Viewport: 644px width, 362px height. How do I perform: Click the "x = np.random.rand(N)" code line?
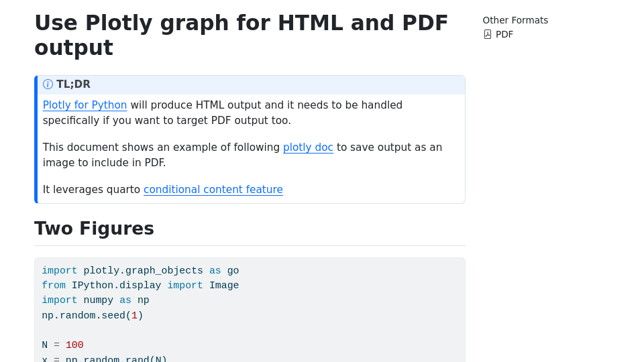[104, 359]
